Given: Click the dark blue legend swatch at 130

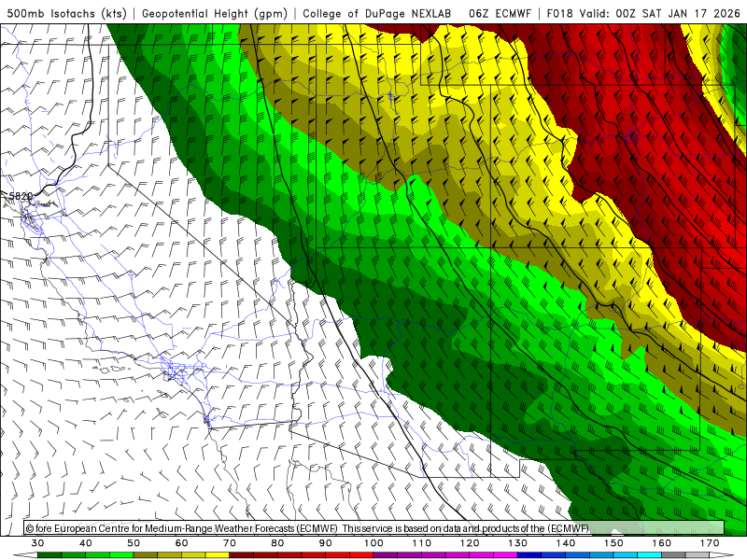Looking at the screenshot, I should (x=529, y=555).
